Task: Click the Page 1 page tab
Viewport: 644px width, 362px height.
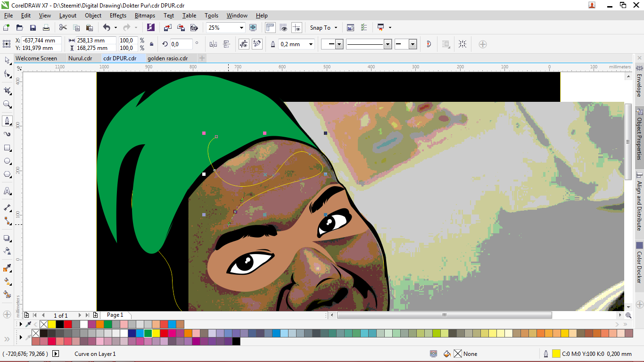Action: click(x=115, y=315)
